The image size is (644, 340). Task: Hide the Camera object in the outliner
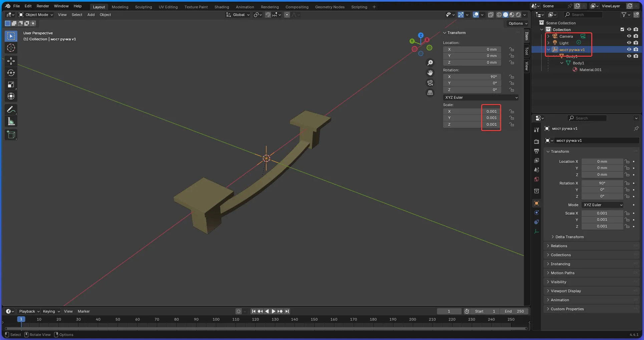coord(629,36)
